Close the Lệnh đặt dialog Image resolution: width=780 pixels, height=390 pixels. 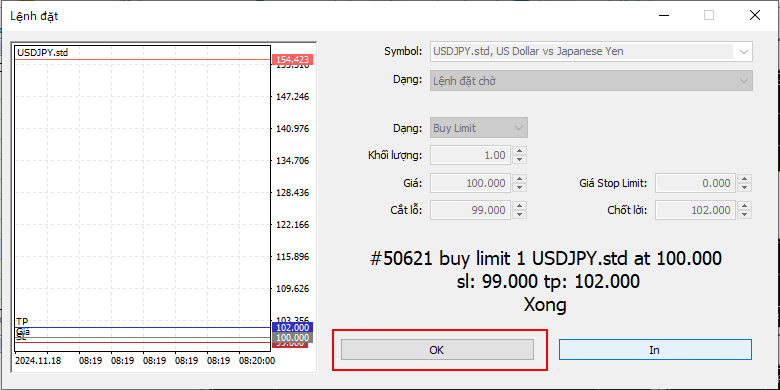pos(755,15)
